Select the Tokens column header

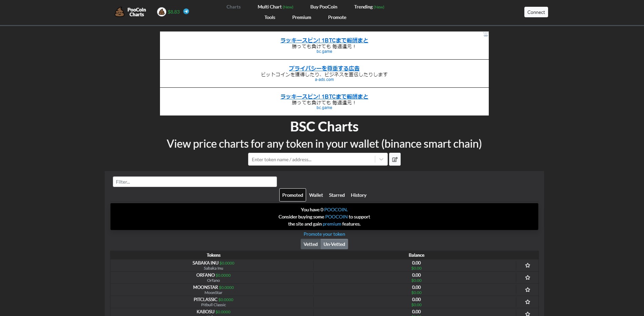coord(214,255)
